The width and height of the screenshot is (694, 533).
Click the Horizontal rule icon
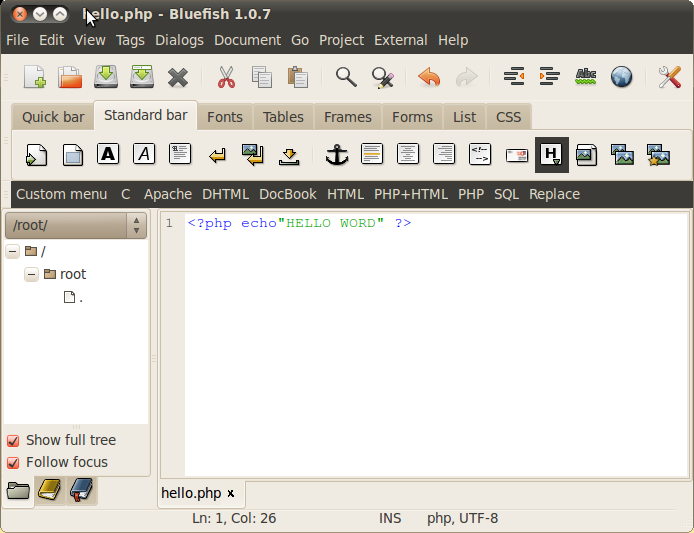[372, 154]
